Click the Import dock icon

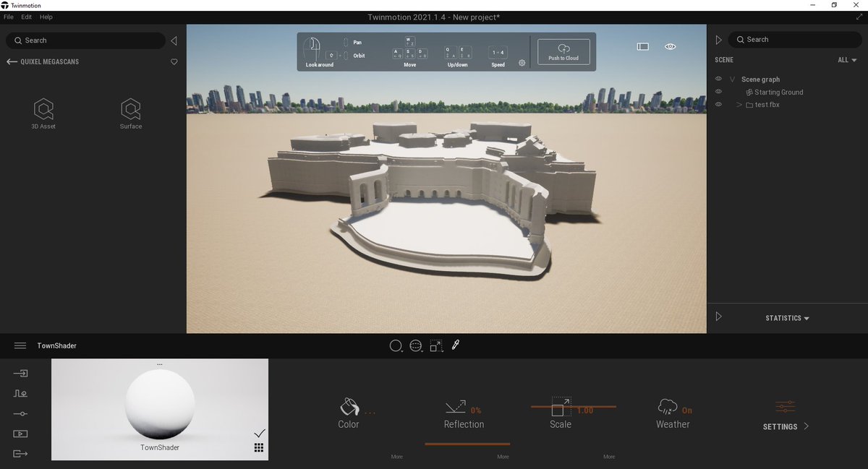(20, 374)
